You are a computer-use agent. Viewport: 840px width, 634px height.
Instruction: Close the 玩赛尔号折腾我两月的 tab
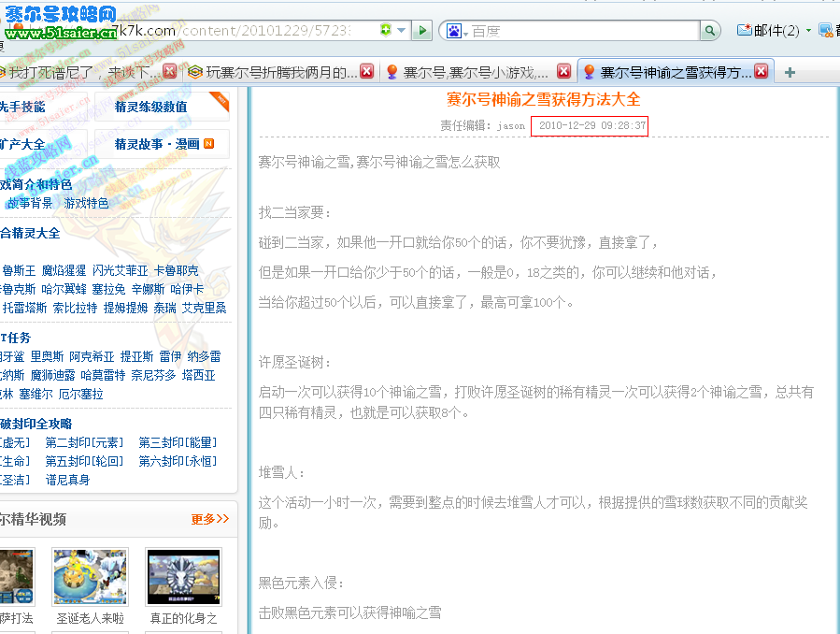tap(367, 71)
